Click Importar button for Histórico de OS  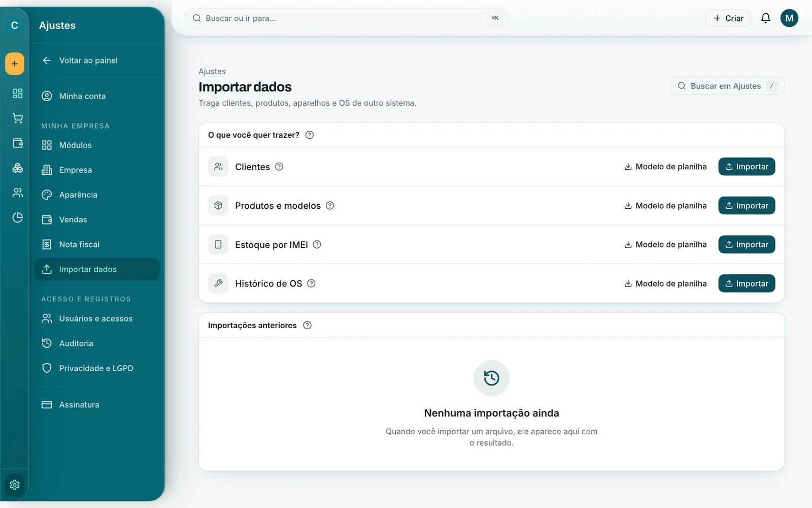click(747, 283)
